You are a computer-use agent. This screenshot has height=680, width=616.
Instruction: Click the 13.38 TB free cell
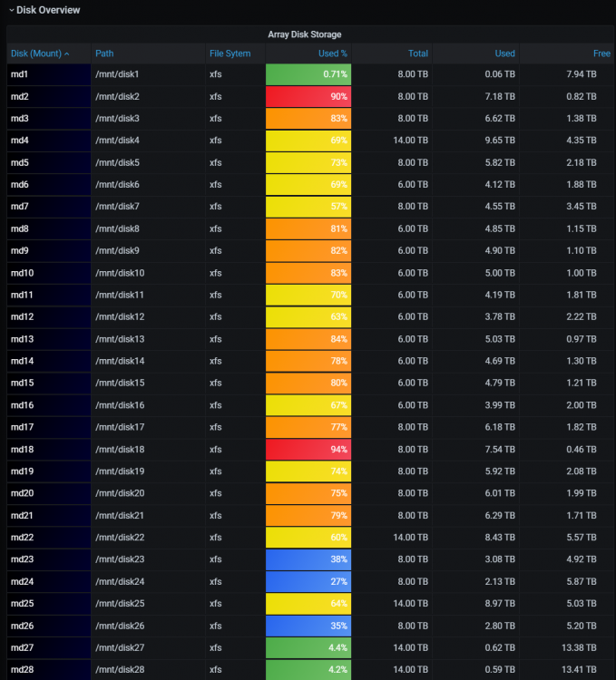[x=567, y=648]
